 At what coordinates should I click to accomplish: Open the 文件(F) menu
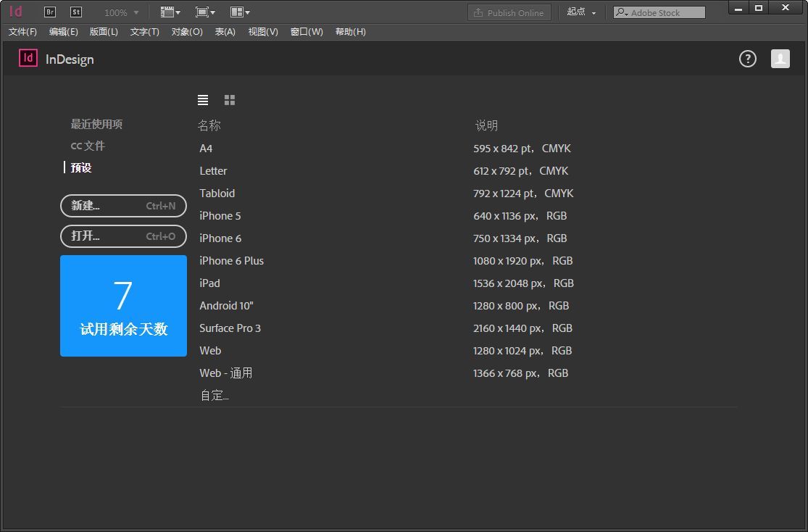(22, 32)
